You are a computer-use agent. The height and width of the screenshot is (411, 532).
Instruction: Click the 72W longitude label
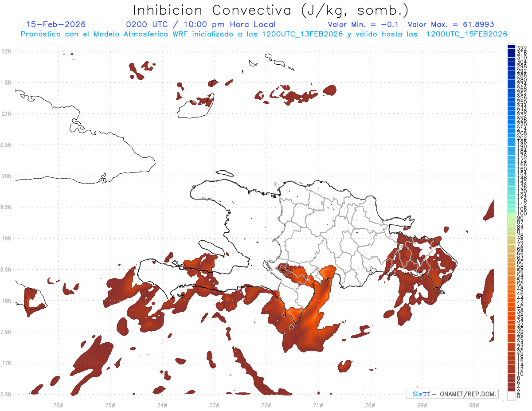click(x=266, y=405)
